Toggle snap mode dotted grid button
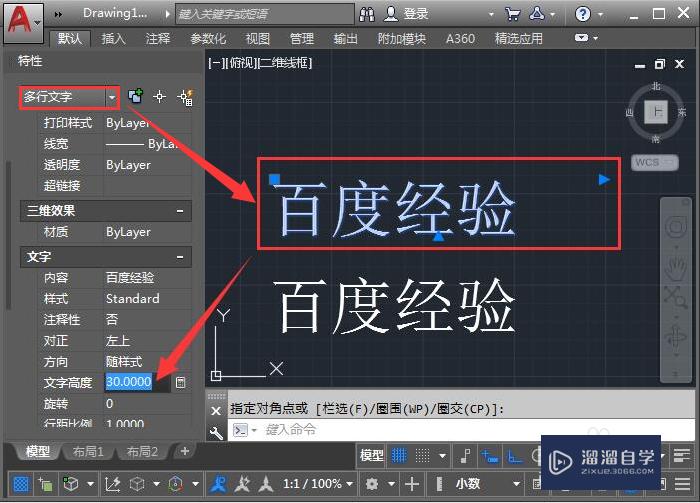This screenshot has width=700, height=503. (x=422, y=456)
